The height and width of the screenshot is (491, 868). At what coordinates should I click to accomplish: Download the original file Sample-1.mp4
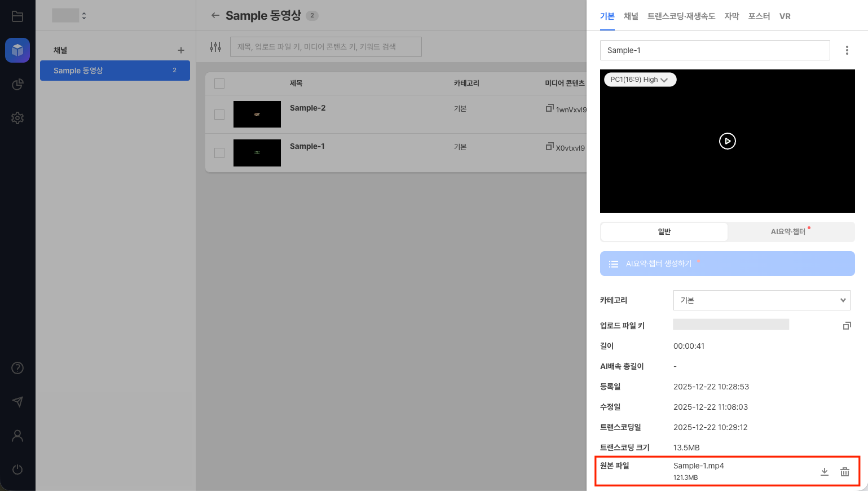[x=824, y=471]
